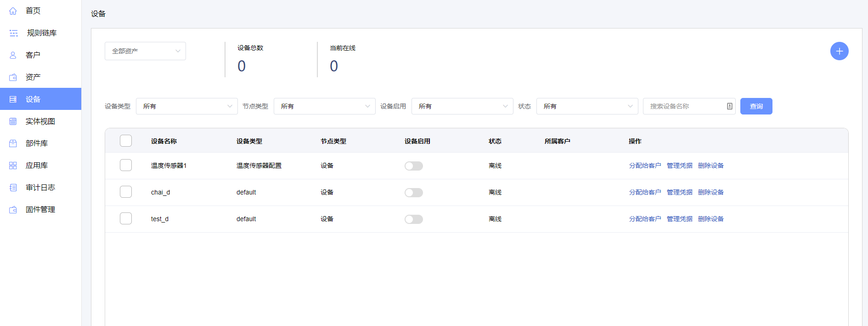
Task: Click 删除设备 for 温度传感器1
Action: (710, 166)
